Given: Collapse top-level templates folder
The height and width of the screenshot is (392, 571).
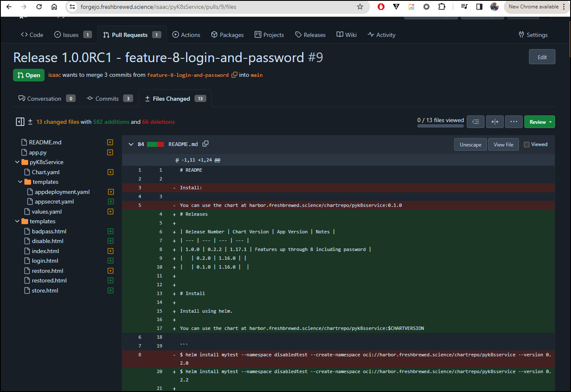Looking at the screenshot, I should click(17, 221).
